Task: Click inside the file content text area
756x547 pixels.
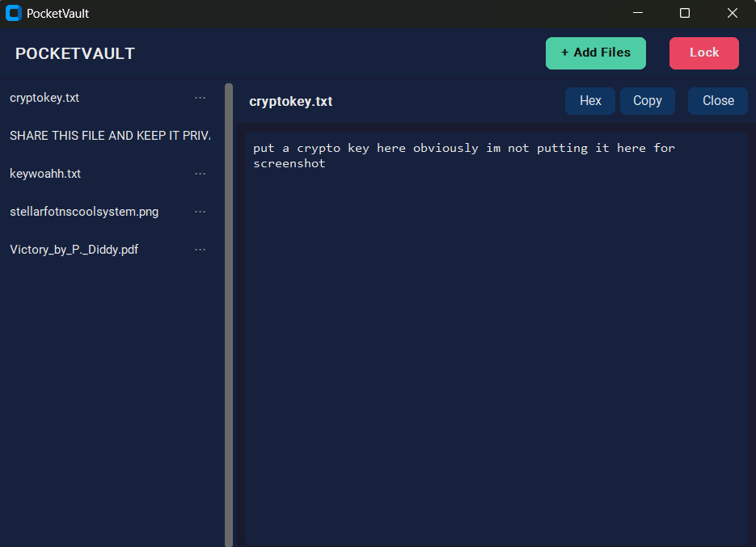Action: pyautogui.click(x=496, y=339)
